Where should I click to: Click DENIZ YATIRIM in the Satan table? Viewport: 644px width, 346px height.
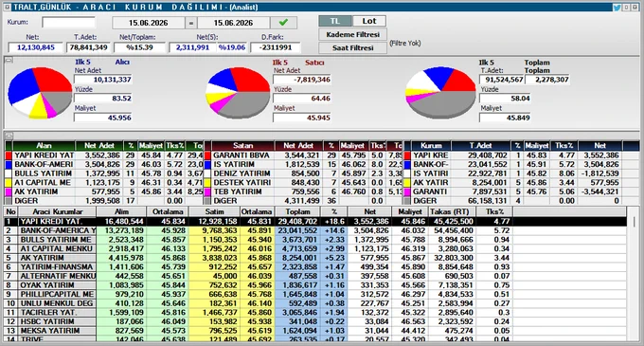[241, 173]
